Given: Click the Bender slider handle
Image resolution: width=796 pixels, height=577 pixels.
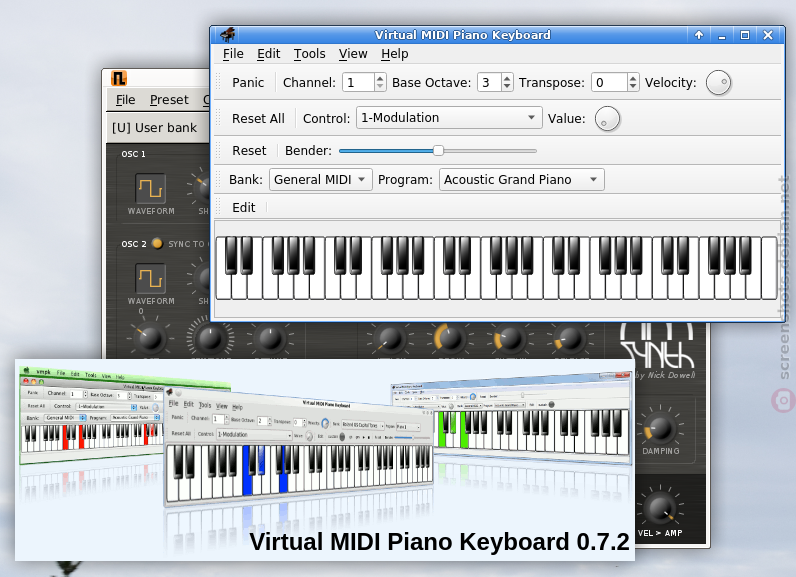Looking at the screenshot, I should (x=438, y=151).
